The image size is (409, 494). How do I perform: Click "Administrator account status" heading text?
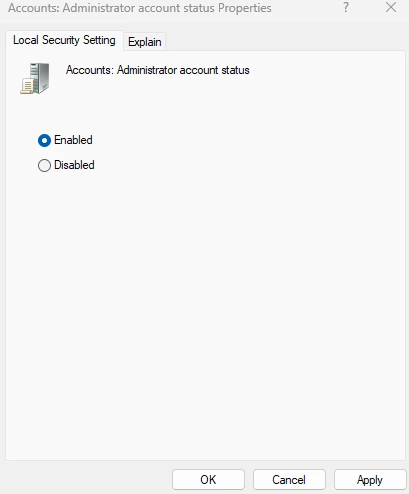tap(183, 70)
